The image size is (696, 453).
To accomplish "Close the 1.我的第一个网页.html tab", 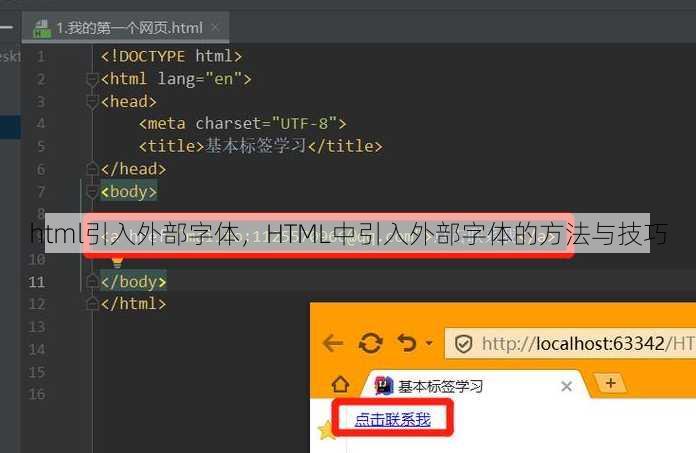I will pyautogui.click(x=215, y=28).
